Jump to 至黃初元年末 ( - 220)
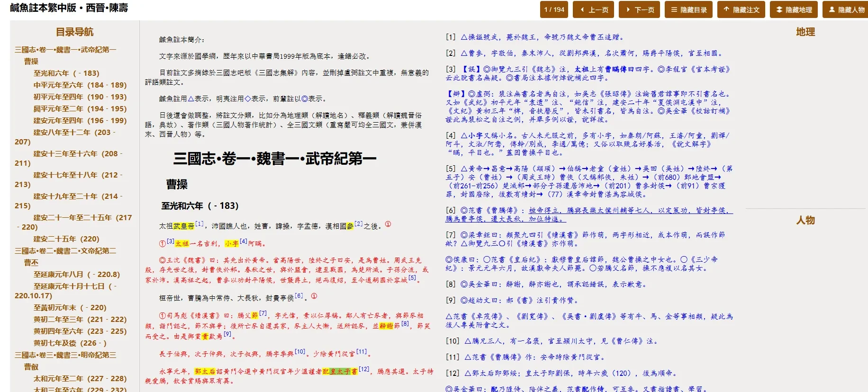The height and width of the screenshot is (392, 868). point(70,308)
